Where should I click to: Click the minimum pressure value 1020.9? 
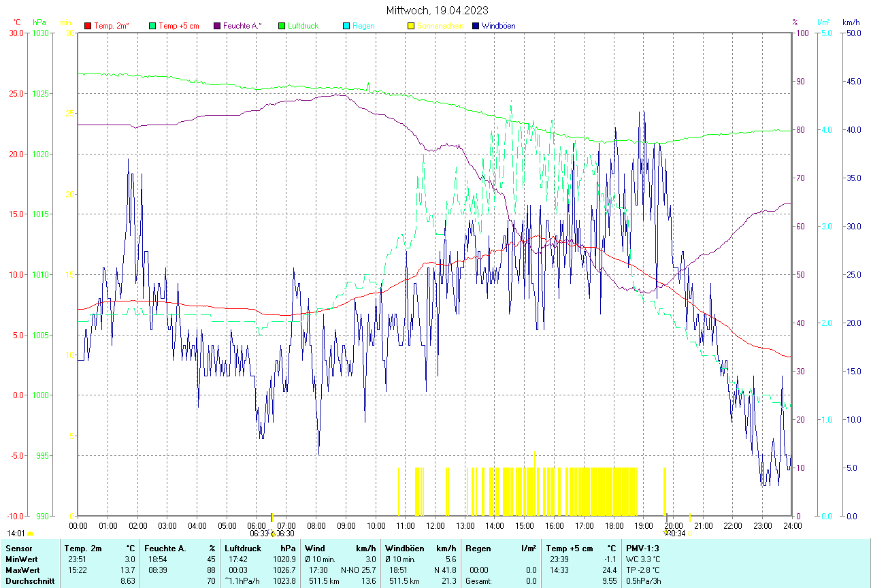pos(284,559)
